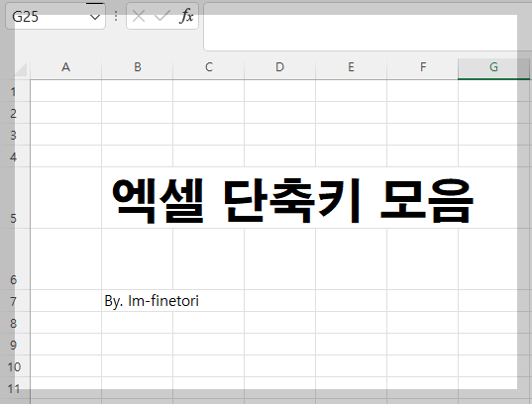Select row 5 header
This screenshot has height=404, width=532.
[x=15, y=198]
